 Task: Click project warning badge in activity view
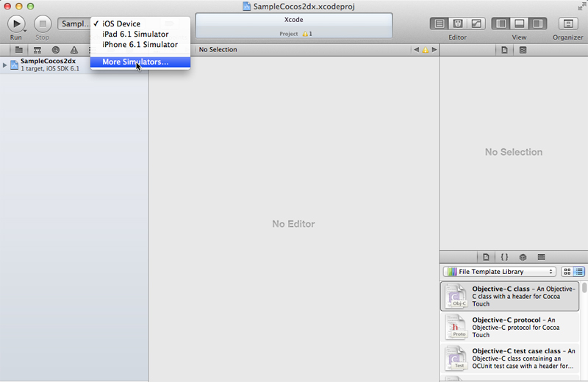307,34
